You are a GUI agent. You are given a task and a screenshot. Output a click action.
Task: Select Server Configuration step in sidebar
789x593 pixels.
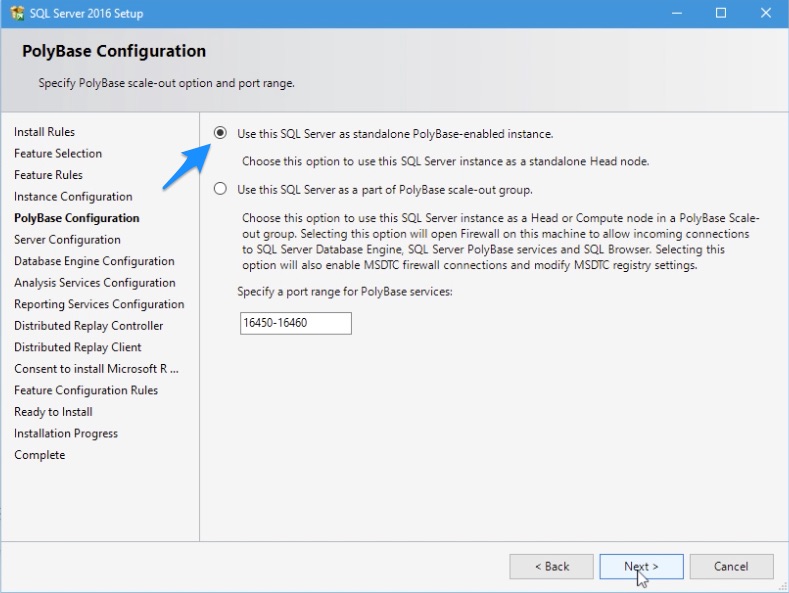67,240
